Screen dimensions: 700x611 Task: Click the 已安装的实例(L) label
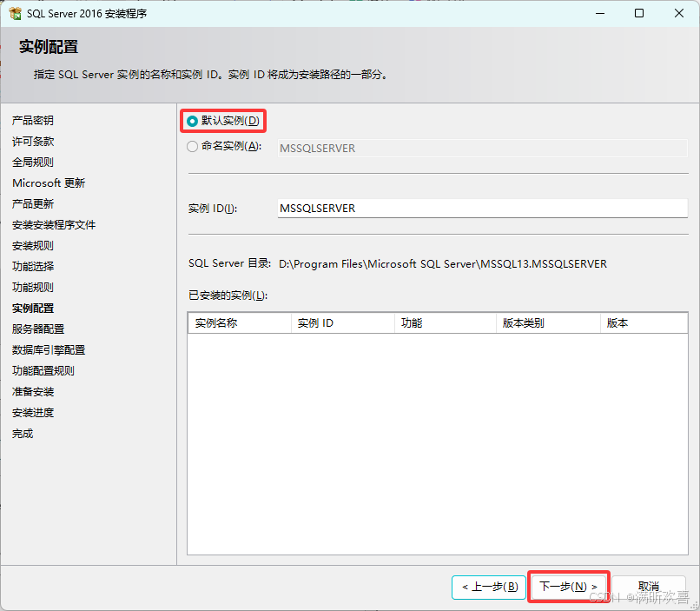point(228,296)
